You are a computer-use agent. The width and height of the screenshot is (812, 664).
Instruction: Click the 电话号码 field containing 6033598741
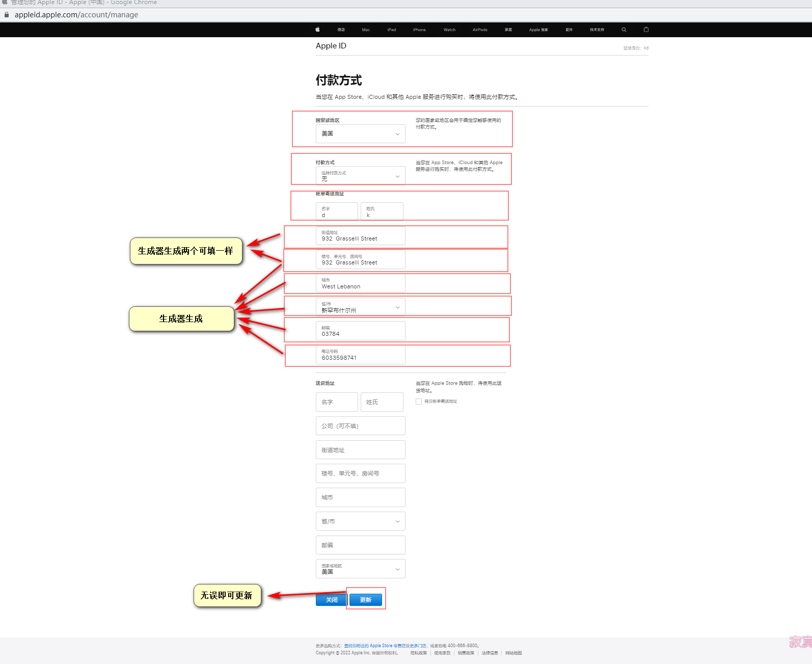(x=360, y=355)
